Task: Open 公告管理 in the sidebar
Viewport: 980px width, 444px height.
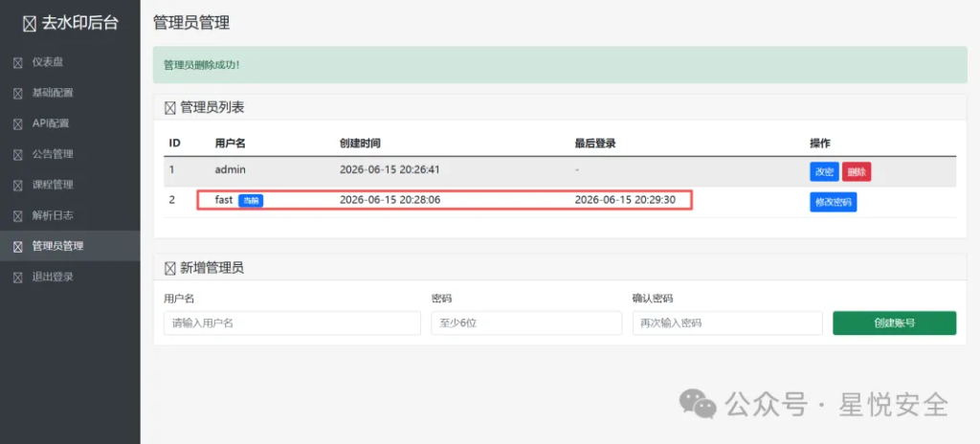Action: pos(70,154)
